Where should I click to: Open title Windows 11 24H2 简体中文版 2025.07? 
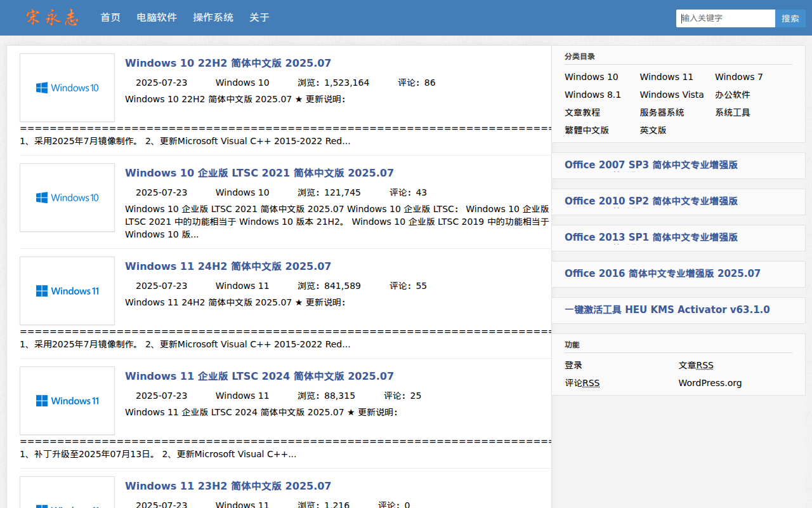pyautogui.click(x=228, y=266)
